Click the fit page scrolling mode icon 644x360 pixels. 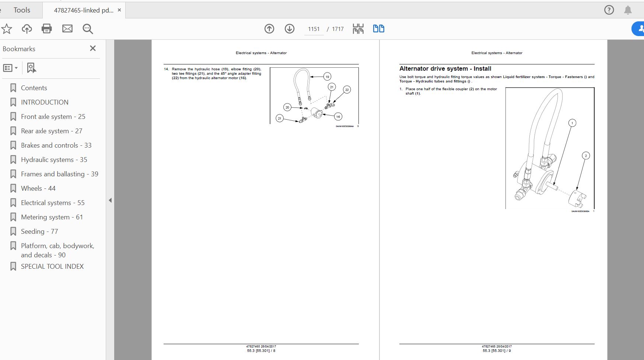tap(358, 29)
